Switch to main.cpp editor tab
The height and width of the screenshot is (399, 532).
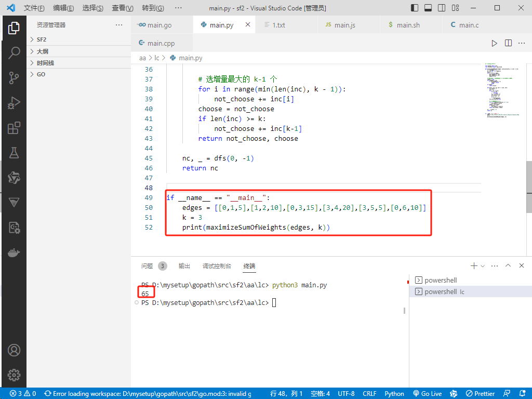tap(162, 43)
